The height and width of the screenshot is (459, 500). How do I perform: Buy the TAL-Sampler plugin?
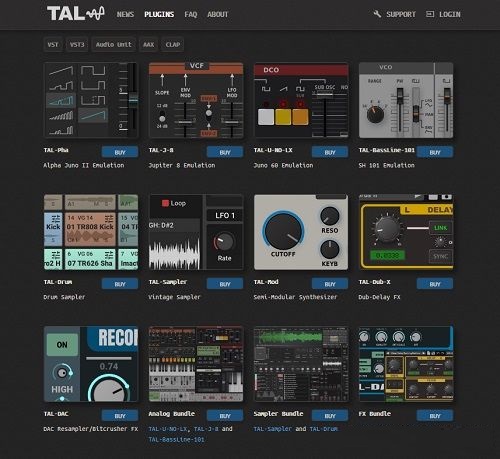225,284
